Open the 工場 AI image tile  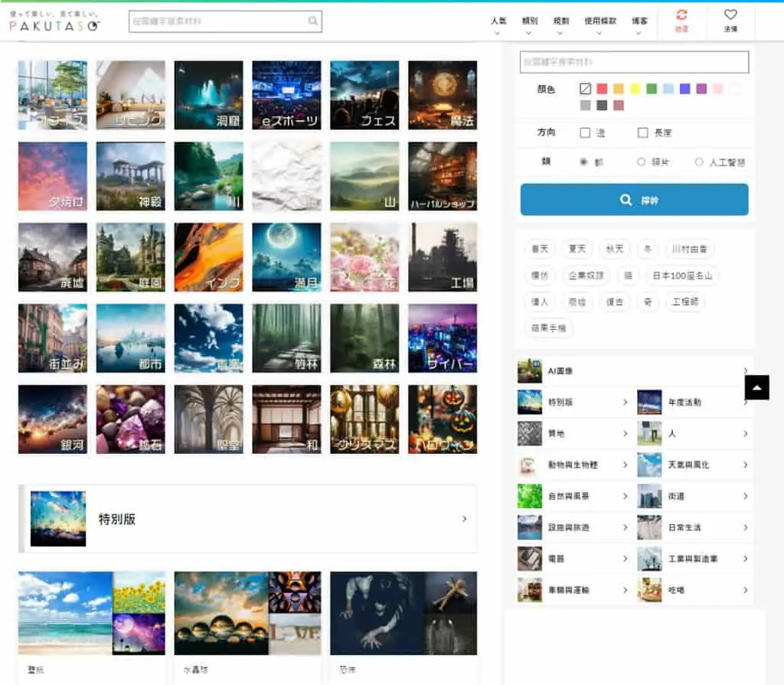click(x=443, y=257)
